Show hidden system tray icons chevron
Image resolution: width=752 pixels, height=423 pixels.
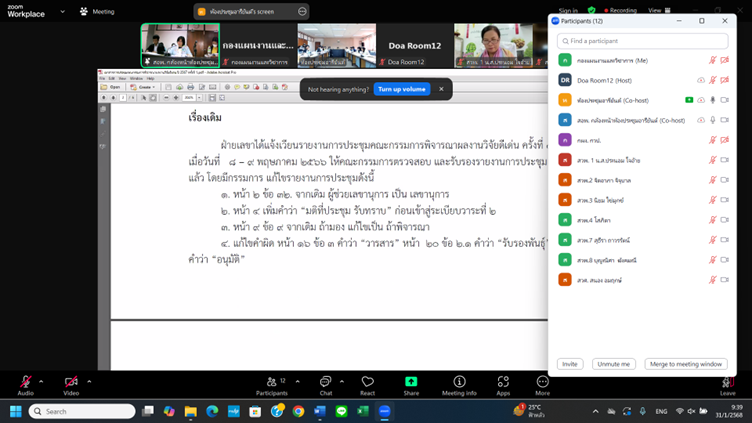(595, 411)
